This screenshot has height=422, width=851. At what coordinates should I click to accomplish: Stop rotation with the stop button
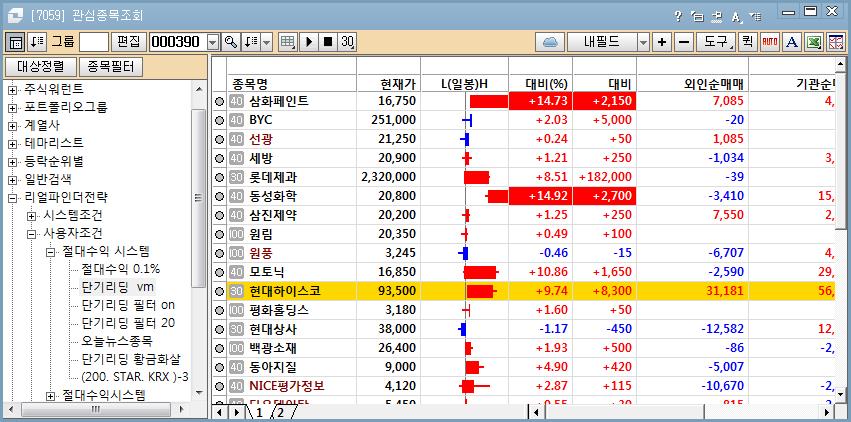click(x=328, y=42)
